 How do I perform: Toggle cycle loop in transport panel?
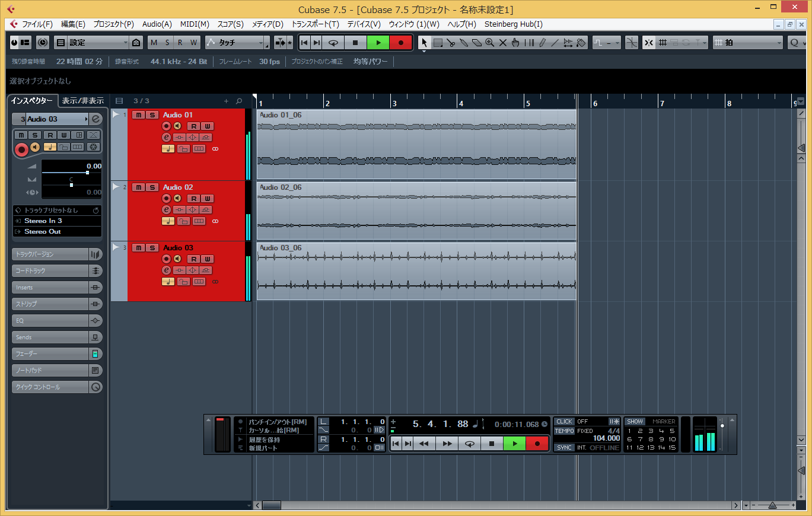click(469, 444)
